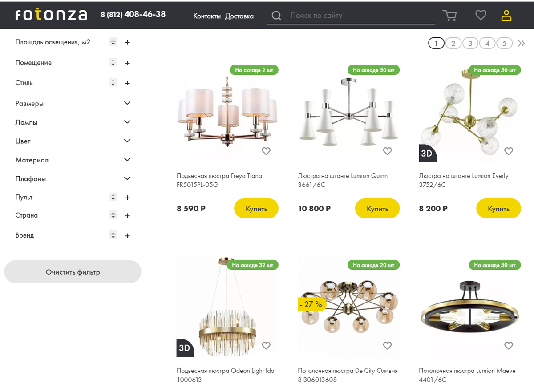Viewport: 534px width, 392px height.
Task: Go to page 1
Action: 436,43
